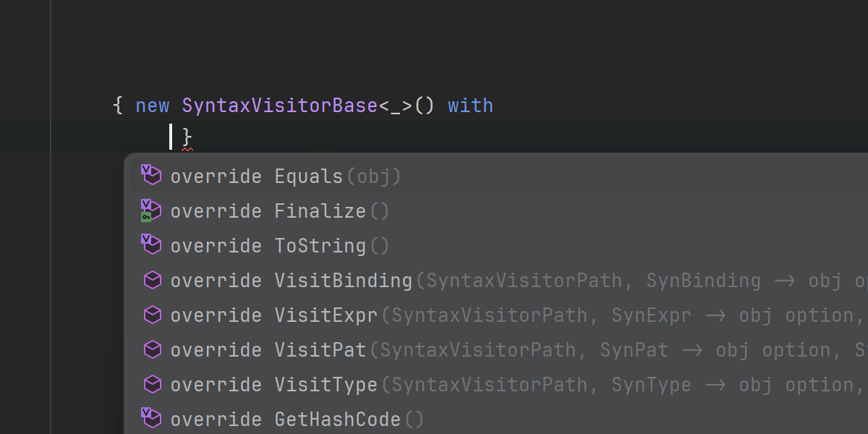This screenshot has width=868, height=434.
Task: Click the SyntaxVisitorBase type name
Action: coord(279,106)
